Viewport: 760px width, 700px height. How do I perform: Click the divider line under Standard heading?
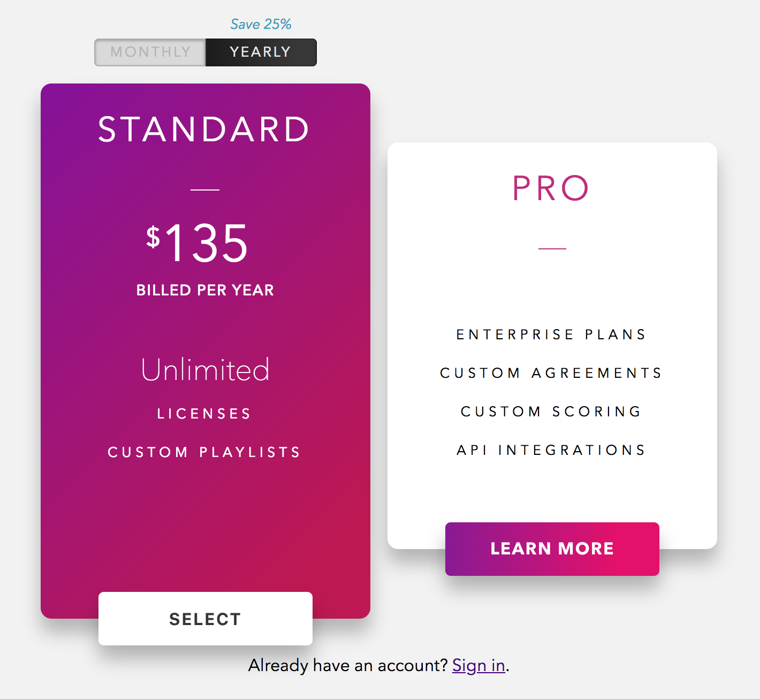point(205,189)
